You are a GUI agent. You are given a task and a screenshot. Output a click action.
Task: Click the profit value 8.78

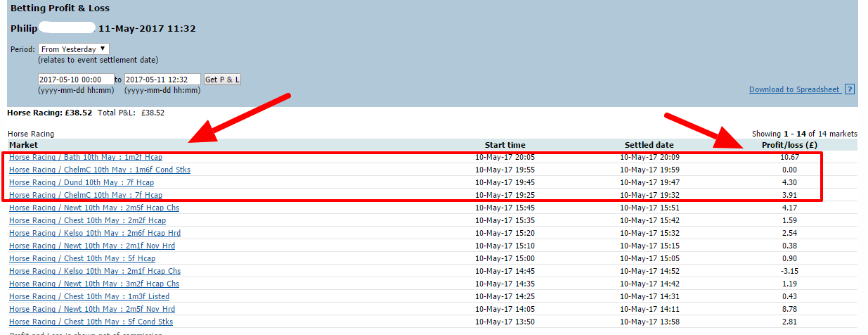click(789, 309)
